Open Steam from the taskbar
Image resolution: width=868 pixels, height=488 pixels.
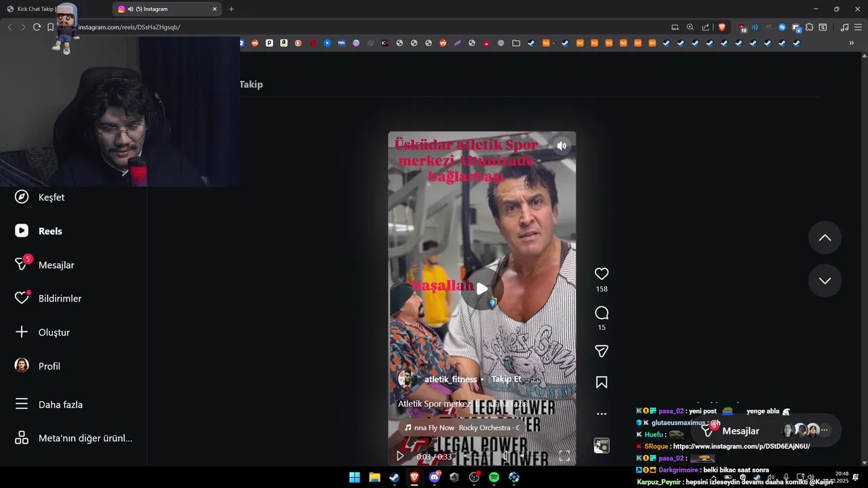[394, 477]
